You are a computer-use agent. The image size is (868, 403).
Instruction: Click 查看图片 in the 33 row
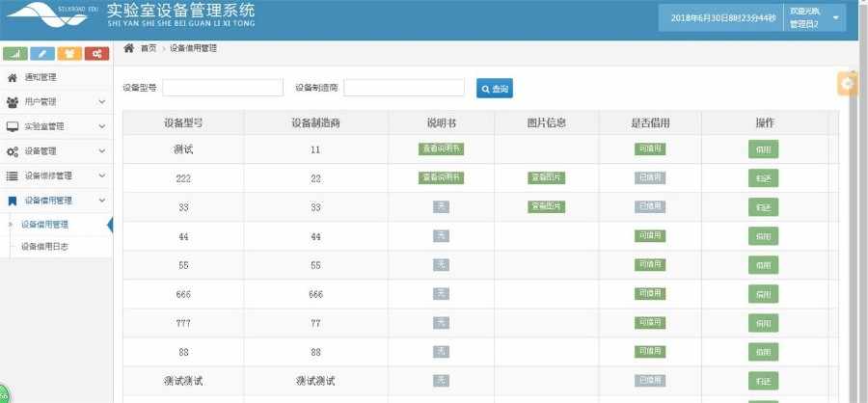[x=547, y=206]
